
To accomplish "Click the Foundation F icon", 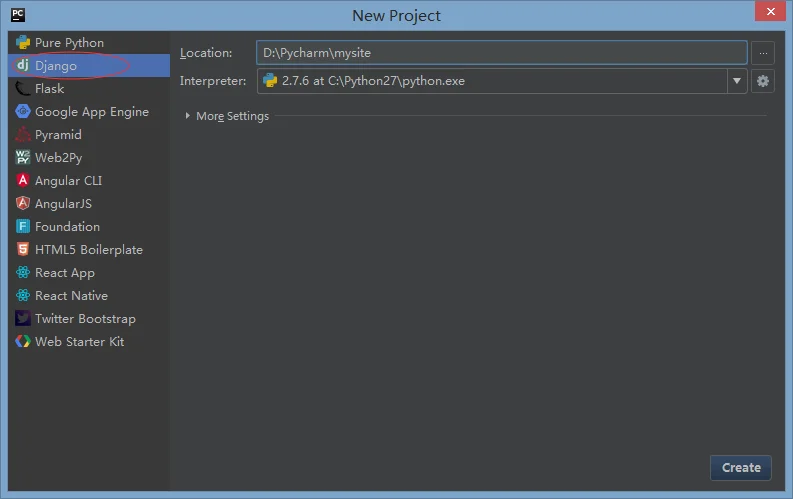I will click(x=23, y=226).
